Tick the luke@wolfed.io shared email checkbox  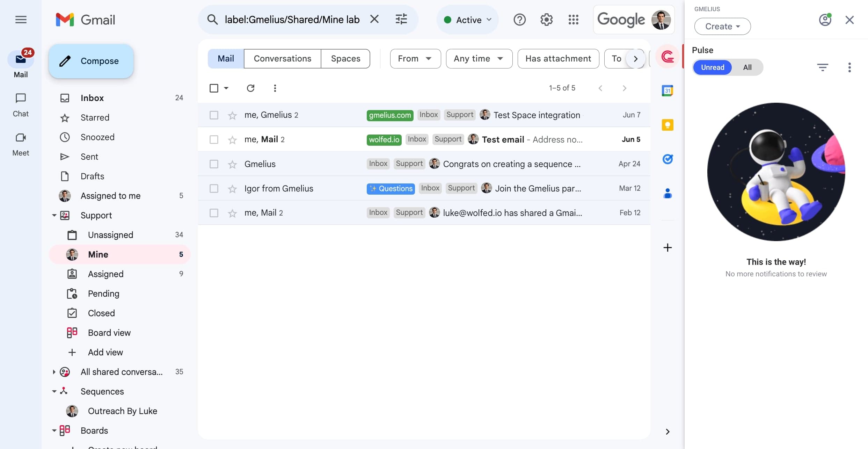pyautogui.click(x=214, y=213)
